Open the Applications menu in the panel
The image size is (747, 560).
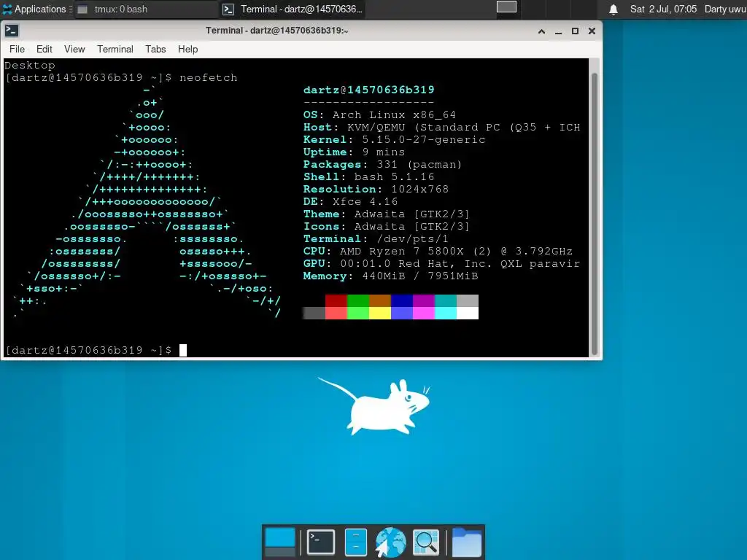click(x=36, y=9)
